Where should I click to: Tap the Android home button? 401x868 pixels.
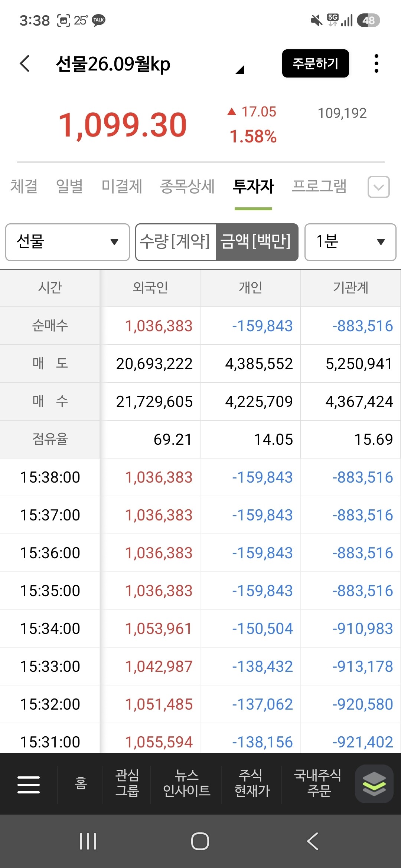[x=200, y=841]
